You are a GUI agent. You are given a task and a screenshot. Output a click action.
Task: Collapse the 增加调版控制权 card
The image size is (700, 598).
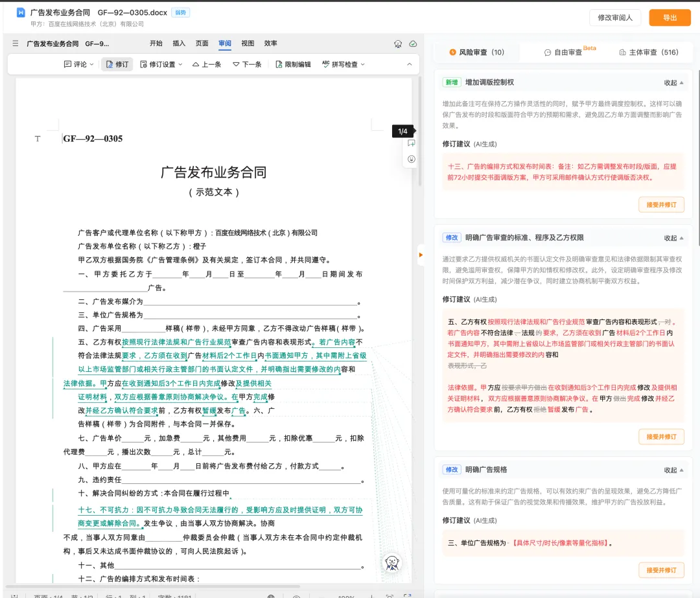(673, 82)
